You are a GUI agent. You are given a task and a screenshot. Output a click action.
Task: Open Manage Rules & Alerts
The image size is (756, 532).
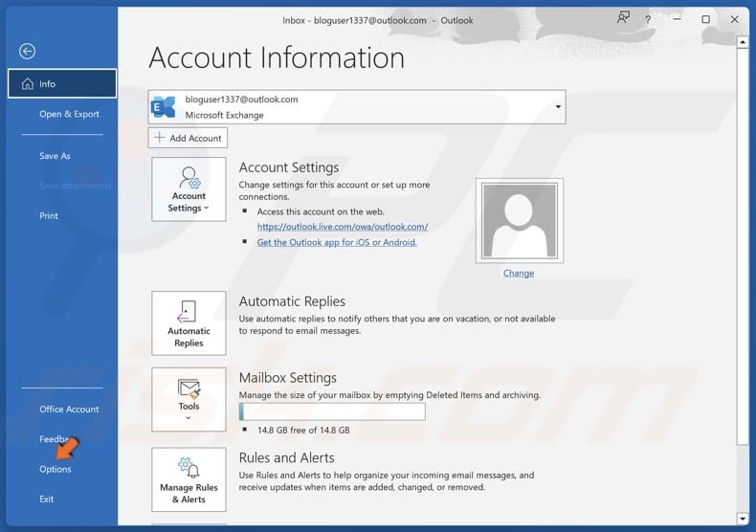(189, 479)
